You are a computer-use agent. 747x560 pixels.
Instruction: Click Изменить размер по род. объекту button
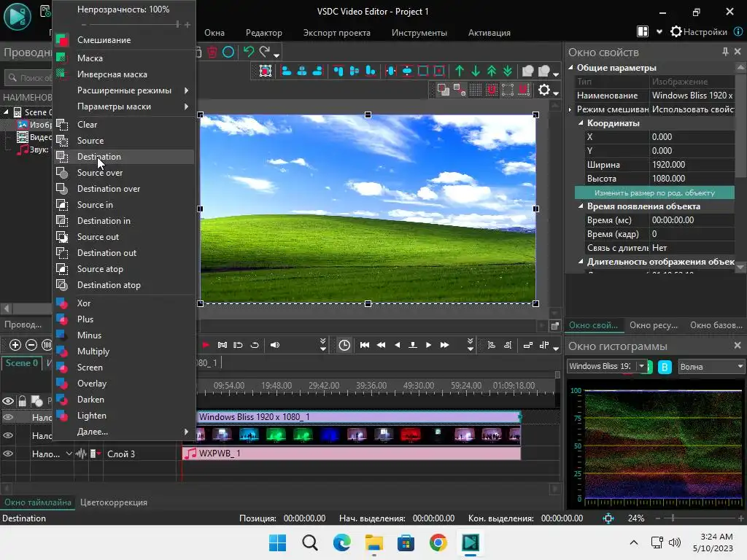coord(654,192)
